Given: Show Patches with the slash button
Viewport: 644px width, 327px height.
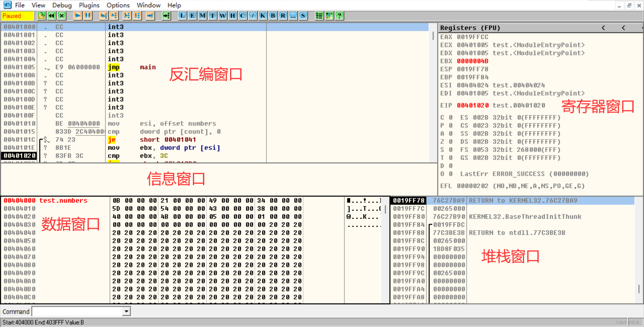Looking at the screenshot, I should (253, 16).
